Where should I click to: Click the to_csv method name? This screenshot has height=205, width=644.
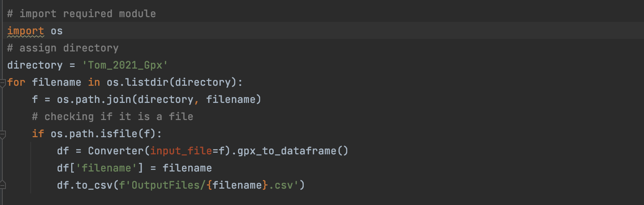pyautogui.click(x=94, y=185)
